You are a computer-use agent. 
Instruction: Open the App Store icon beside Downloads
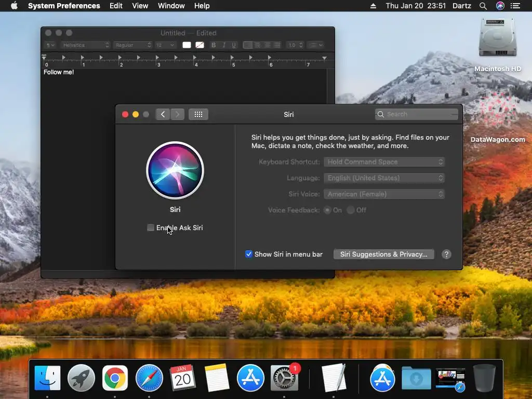(x=383, y=378)
